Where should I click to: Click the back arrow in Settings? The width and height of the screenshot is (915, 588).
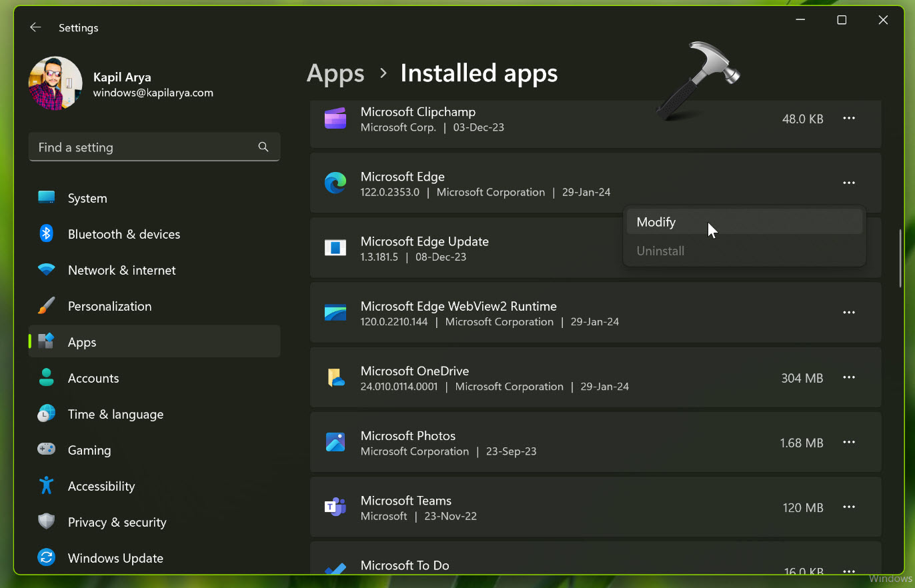35,27
